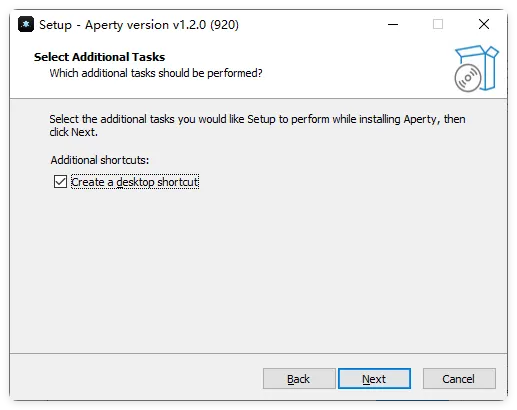Click the empty title bar space beside the title
The width and height of the screenshot is (517, 410).
coord(310,24)
